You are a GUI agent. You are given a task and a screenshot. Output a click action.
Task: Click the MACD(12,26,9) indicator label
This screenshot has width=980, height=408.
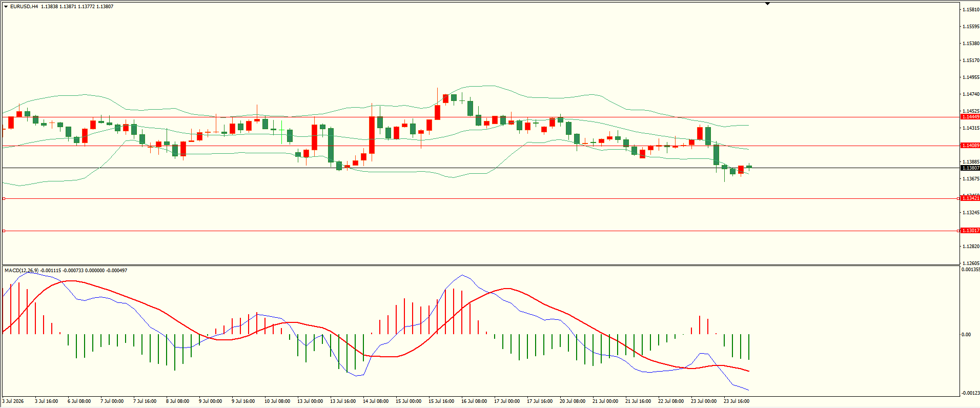[21, 270]
